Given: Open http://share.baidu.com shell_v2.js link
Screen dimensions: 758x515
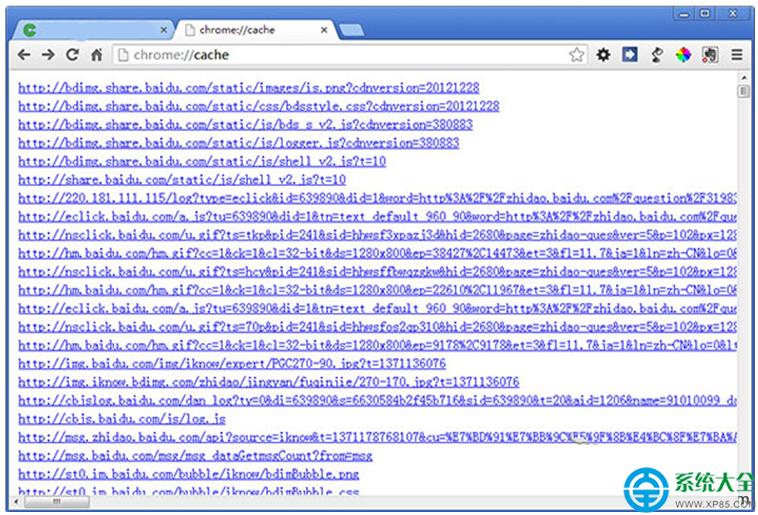Looking at the screenshot, I should tap(182, 180).
